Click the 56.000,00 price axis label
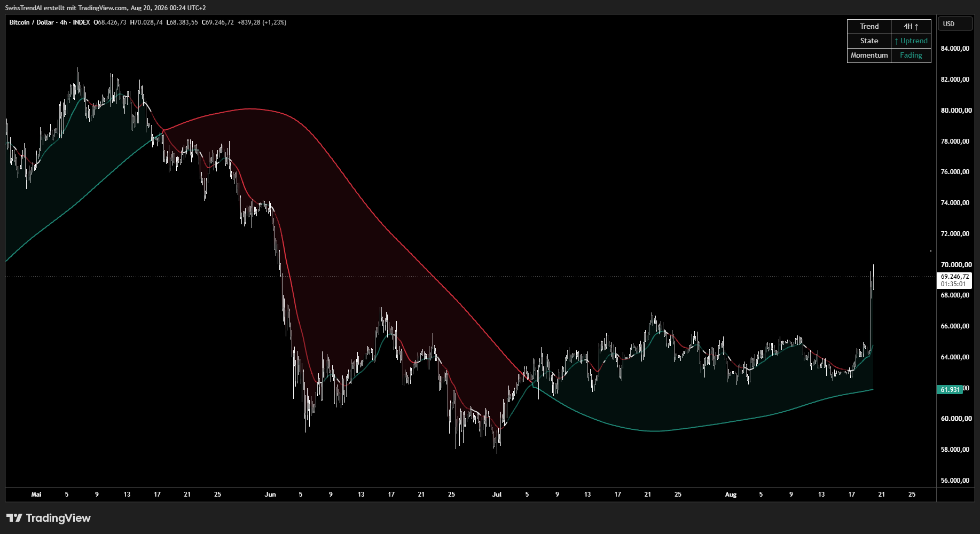The width and height of the screenshot is (980, 534). (955, 481)
